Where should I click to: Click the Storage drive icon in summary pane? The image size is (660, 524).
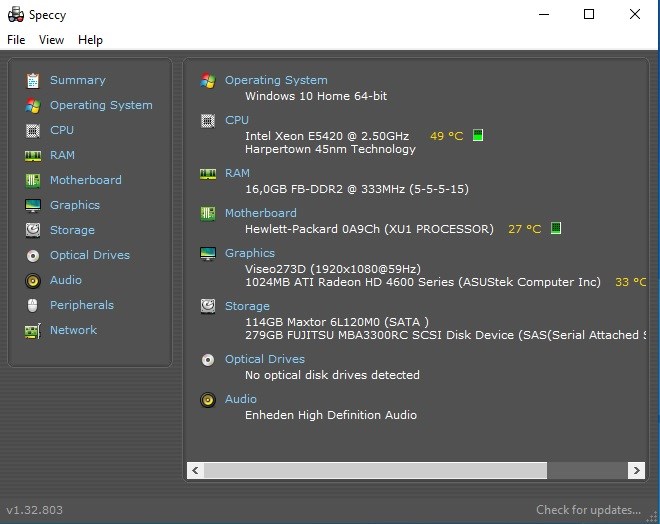[x=208, y=306]
